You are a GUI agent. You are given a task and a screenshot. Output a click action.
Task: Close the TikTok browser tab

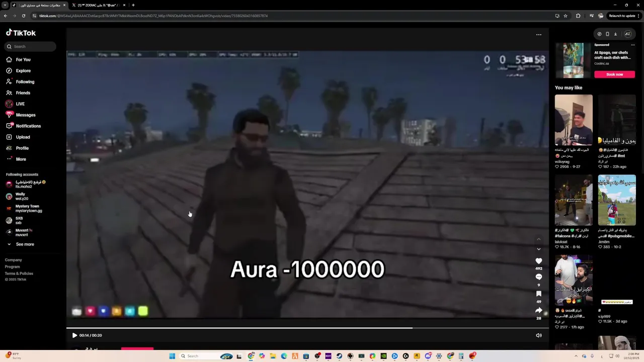tap(64, 5)
